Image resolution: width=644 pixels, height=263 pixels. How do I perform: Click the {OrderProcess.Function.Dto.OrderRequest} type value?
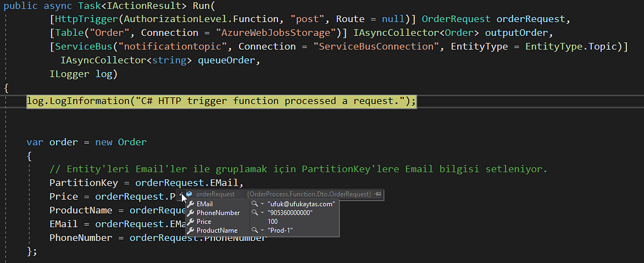(x=309, y=194)
